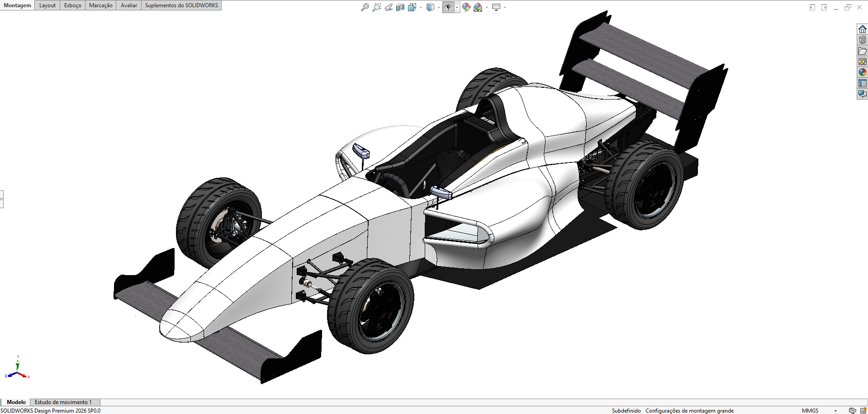Viewport: 868px width, 414px height.
Task: Open the File Explorer task pane tab
Action: (x=863, y=51)
